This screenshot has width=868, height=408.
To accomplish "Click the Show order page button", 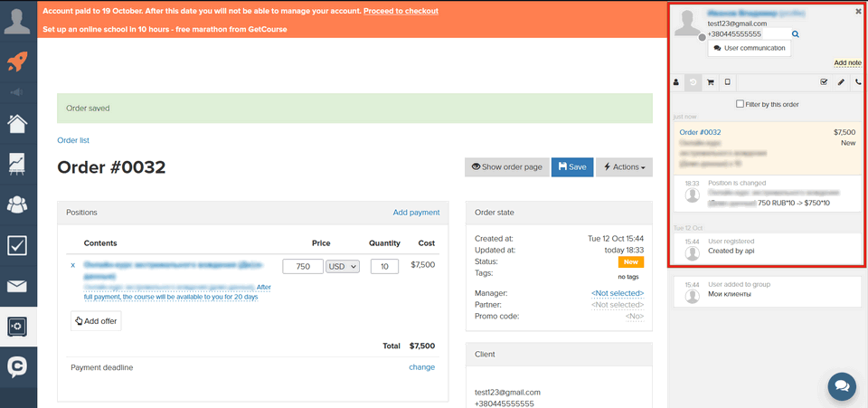I will [x=505, y=167].
